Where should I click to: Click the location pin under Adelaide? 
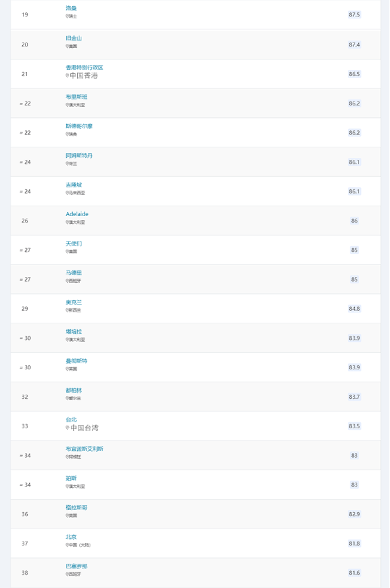click(x=67, y=222)
